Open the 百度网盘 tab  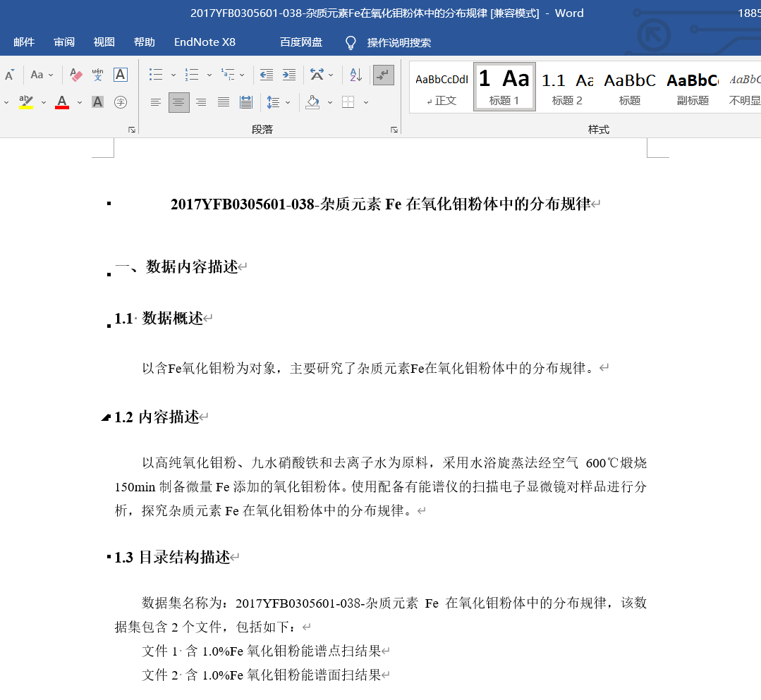pyautogui.click(x=301, y=42)
